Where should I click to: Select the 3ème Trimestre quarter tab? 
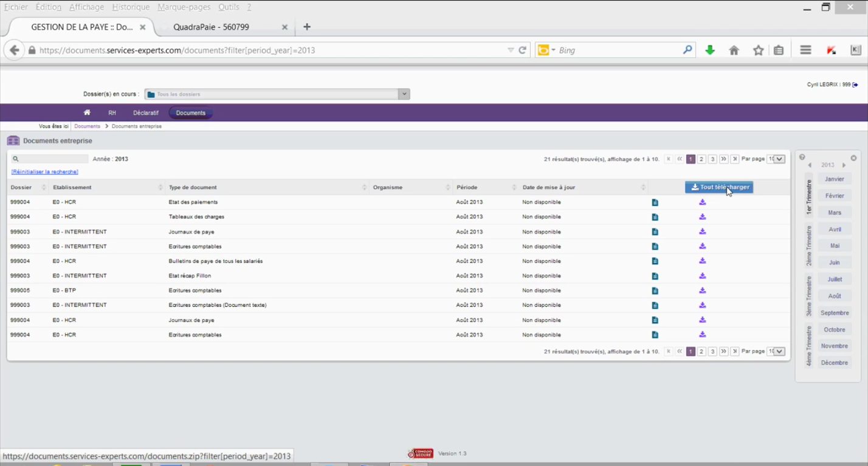809,296
